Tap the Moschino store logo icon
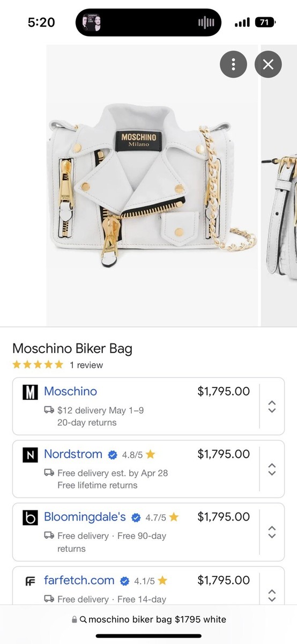The image size is (297, 644). (x=30, y=392)
